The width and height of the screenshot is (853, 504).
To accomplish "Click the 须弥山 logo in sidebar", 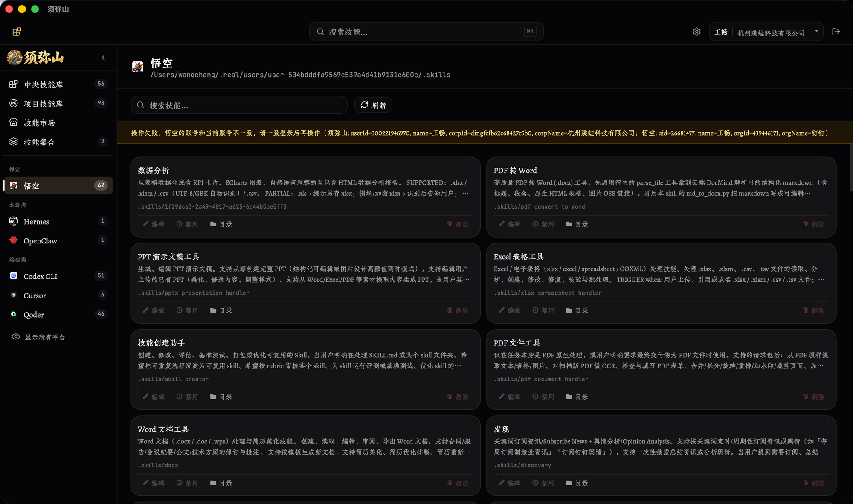I will pos(36,57).
